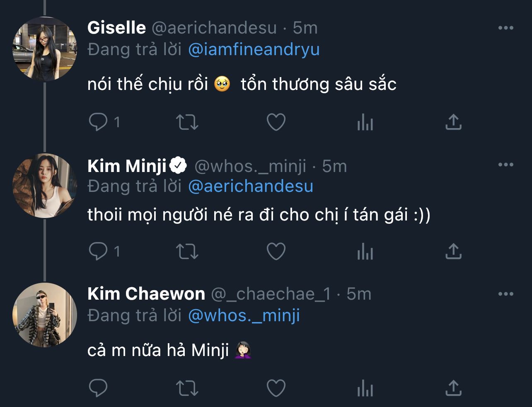The width and height of the screenshot is (532, 407).
Task: Open the @whos._minji mention link
Action: [244, 315]
